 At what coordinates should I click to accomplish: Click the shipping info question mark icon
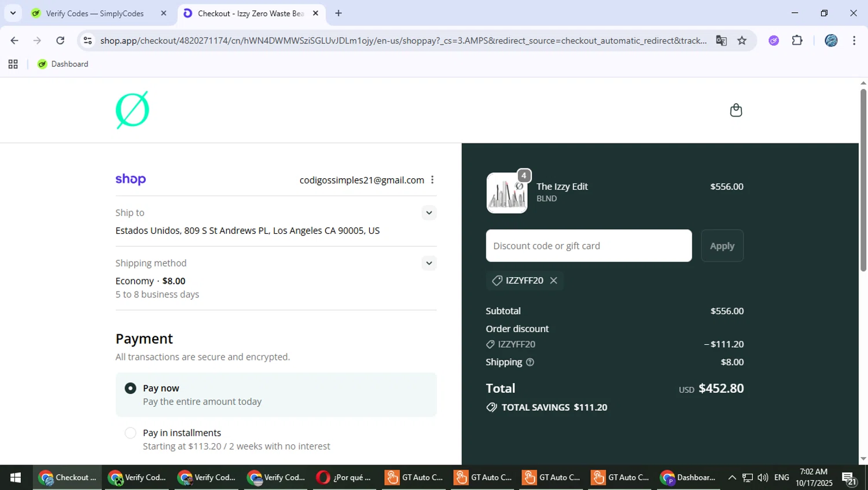coord(530,362)
